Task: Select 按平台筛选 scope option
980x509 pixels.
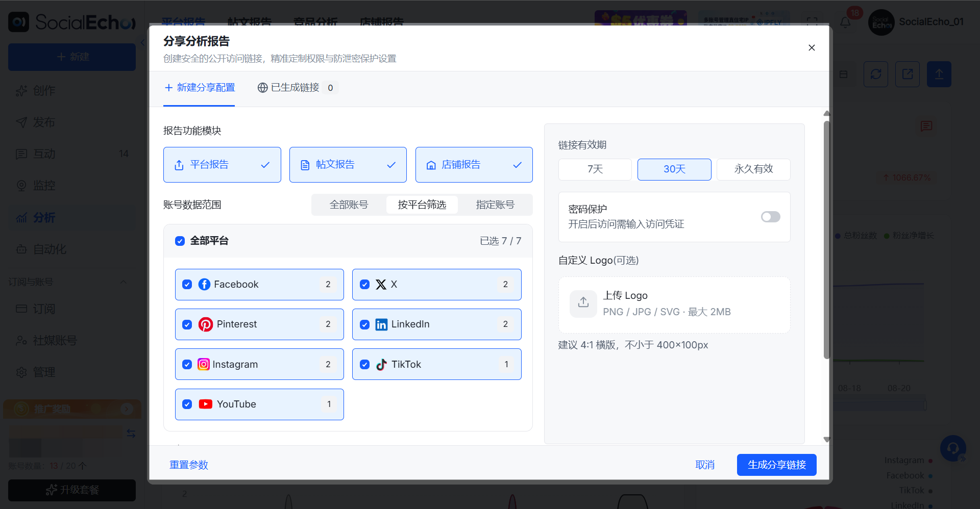Action: tap(422, 205)
